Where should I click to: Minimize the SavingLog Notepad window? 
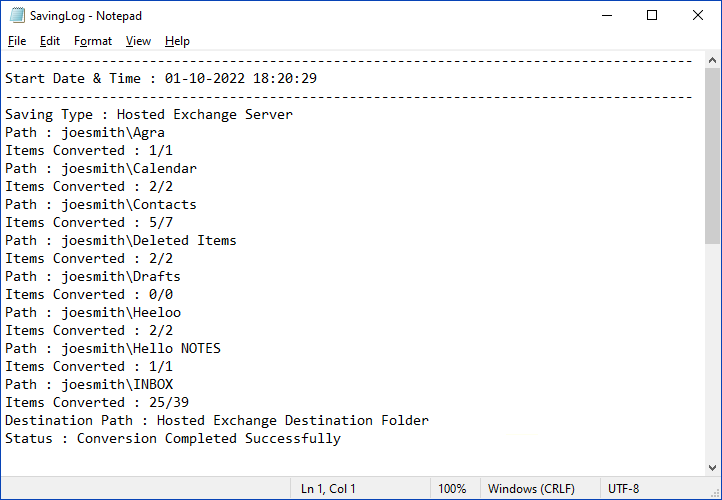tap(607, 15)
